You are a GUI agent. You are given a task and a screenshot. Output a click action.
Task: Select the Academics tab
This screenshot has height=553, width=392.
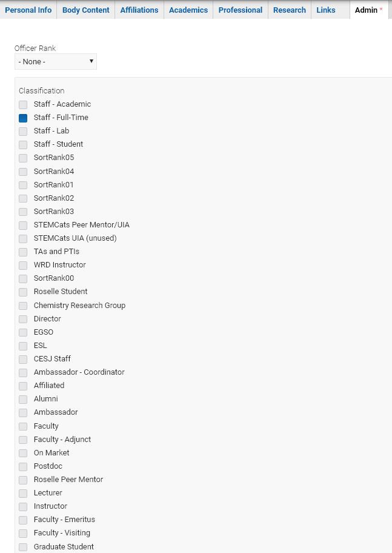[188, 10]
